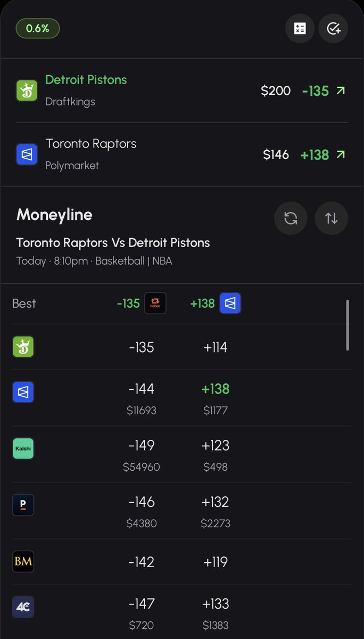Select DraftKings row -135 odds
This screenshot has height=639, width=364.
click(x=142, y=347)
